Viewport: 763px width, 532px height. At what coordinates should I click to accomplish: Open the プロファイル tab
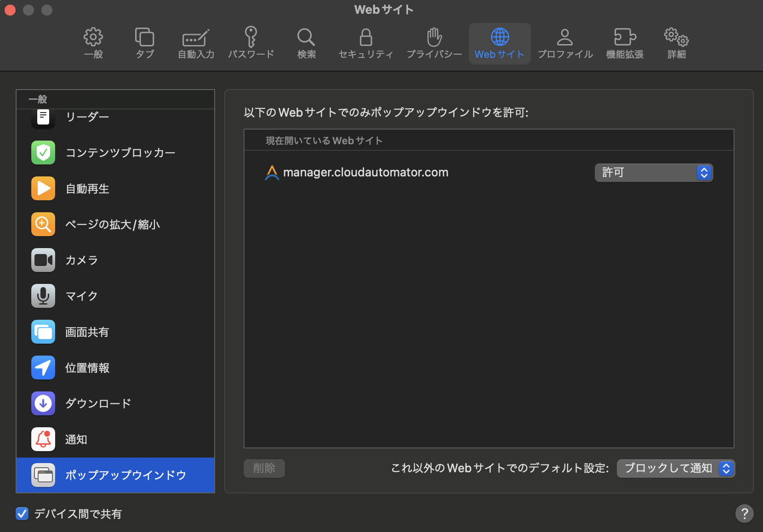coord(564,43)
